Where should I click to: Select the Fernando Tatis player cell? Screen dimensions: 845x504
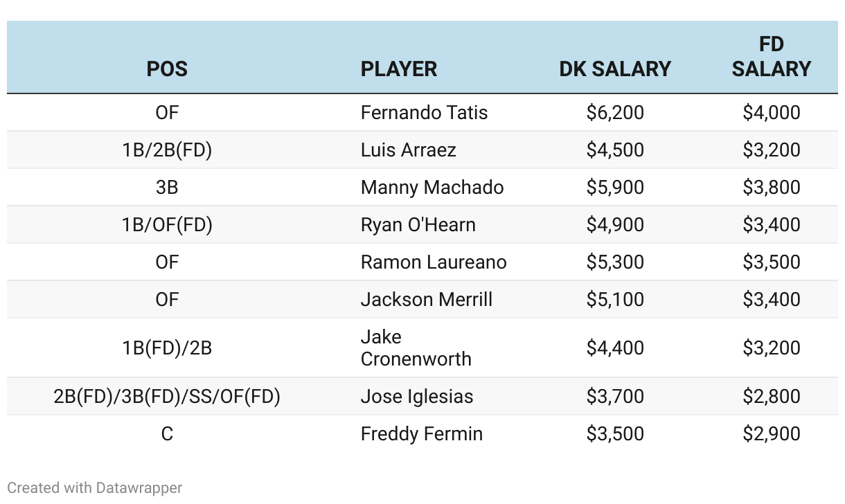[x=424, y=113]
